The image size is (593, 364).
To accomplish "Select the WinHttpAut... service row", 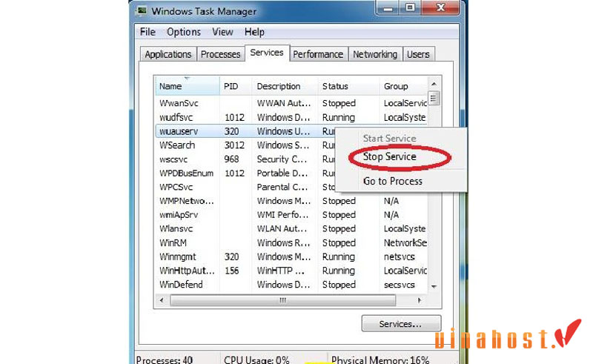I will (x=291, y=271).
